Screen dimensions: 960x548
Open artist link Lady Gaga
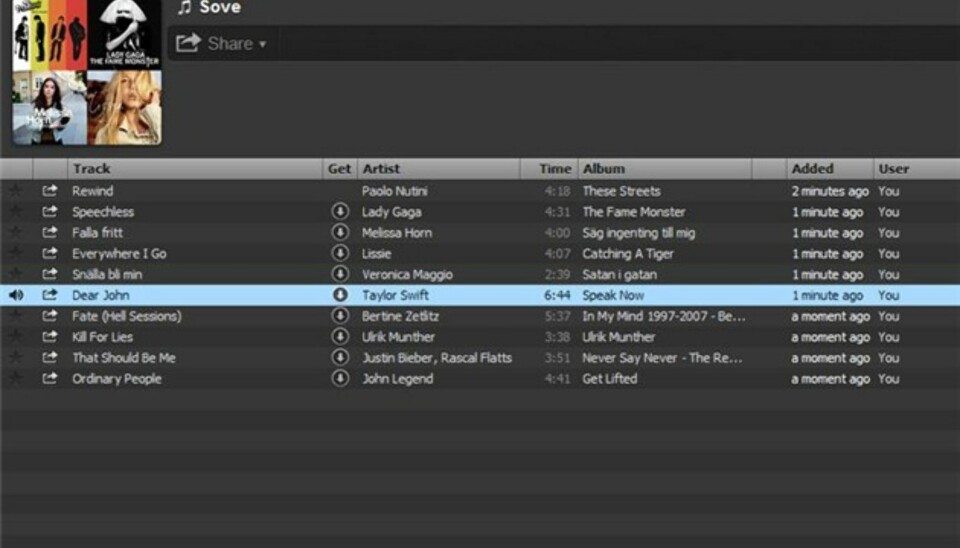[x=391, y=211]
